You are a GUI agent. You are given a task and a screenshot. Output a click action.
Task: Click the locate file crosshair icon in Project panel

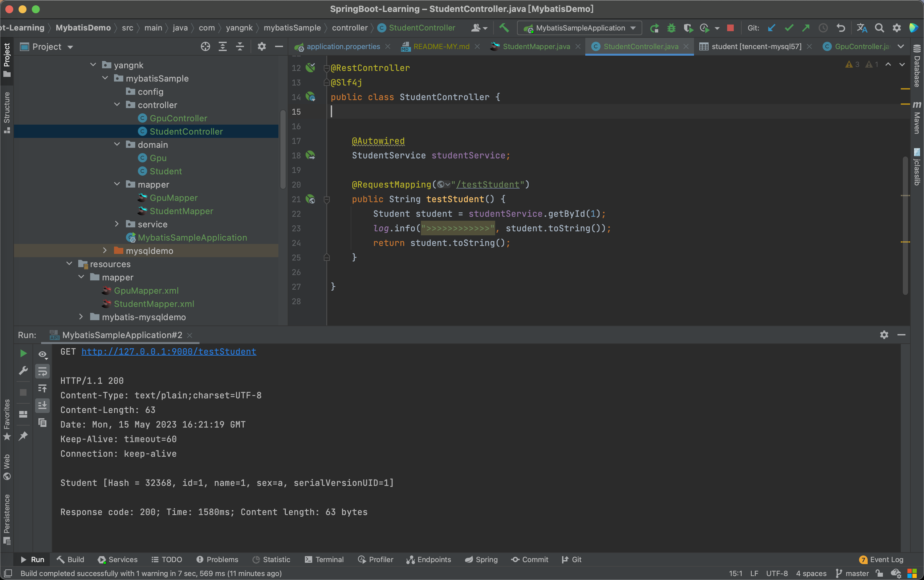[x=205, y=47]
